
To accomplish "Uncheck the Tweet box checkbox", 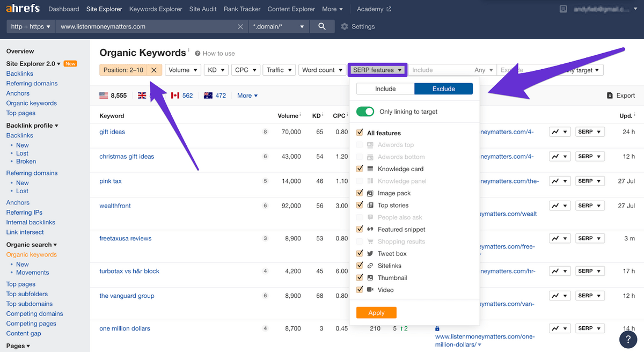I will click(360, 254).
